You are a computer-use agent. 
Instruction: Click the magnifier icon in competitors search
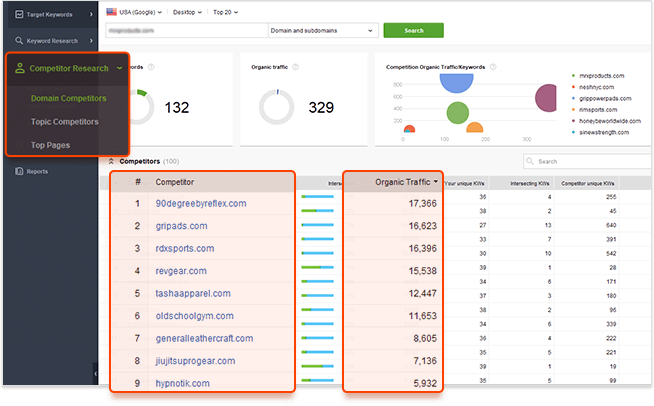tap(530, 161)
